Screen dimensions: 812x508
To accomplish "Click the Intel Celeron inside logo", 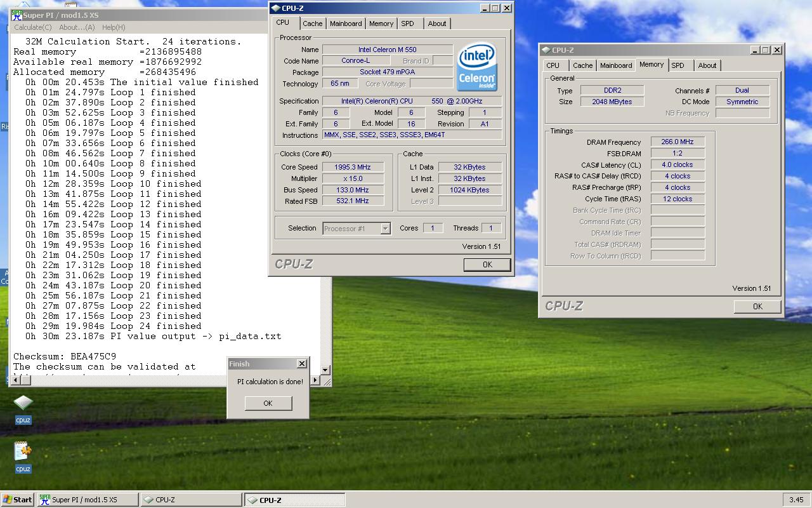I will point(478,67).
